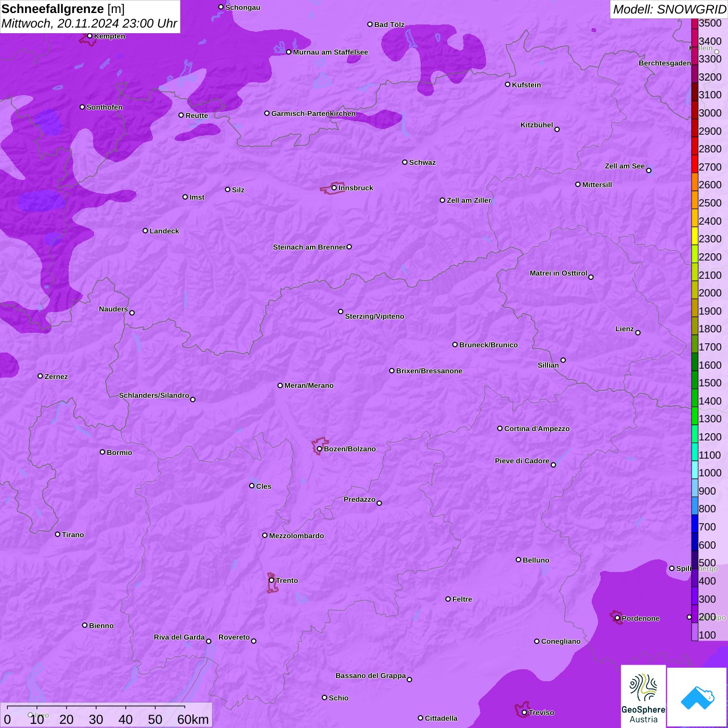Screen dimensions: 728x728
Task: Click the Kufstein location marker circle
Action: tap(508, 84)
